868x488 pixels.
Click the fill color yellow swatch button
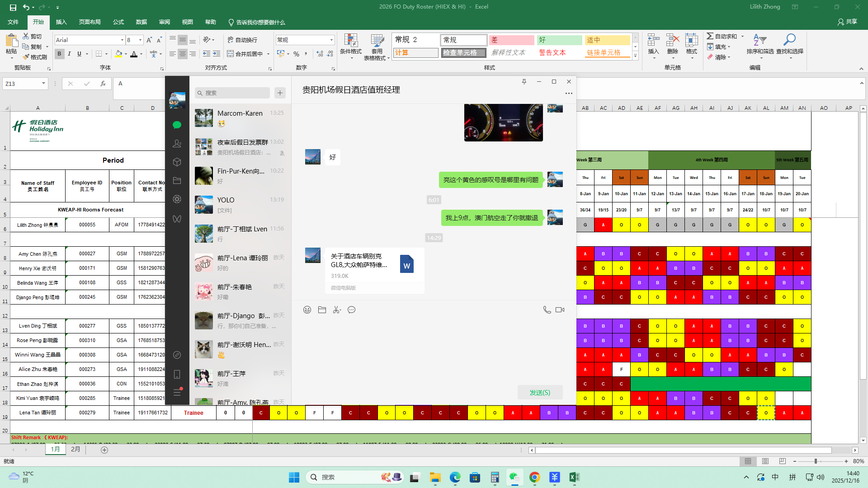(118, 54)
